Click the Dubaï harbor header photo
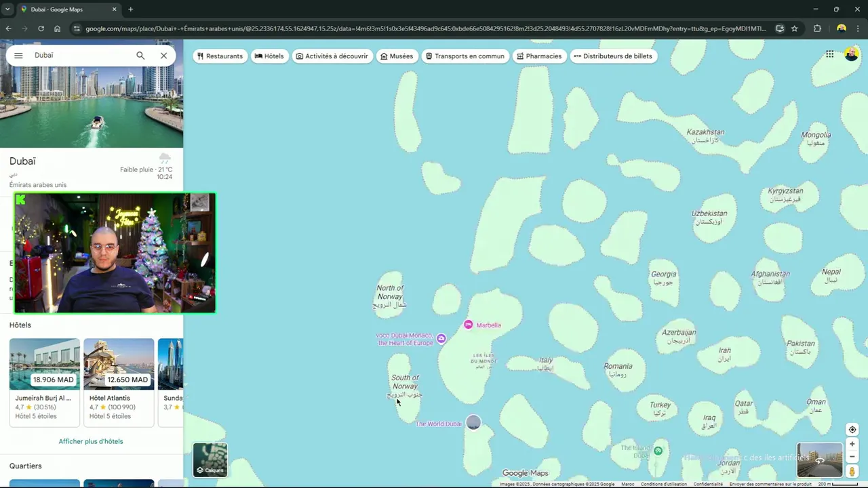 (x=92, y=107)
